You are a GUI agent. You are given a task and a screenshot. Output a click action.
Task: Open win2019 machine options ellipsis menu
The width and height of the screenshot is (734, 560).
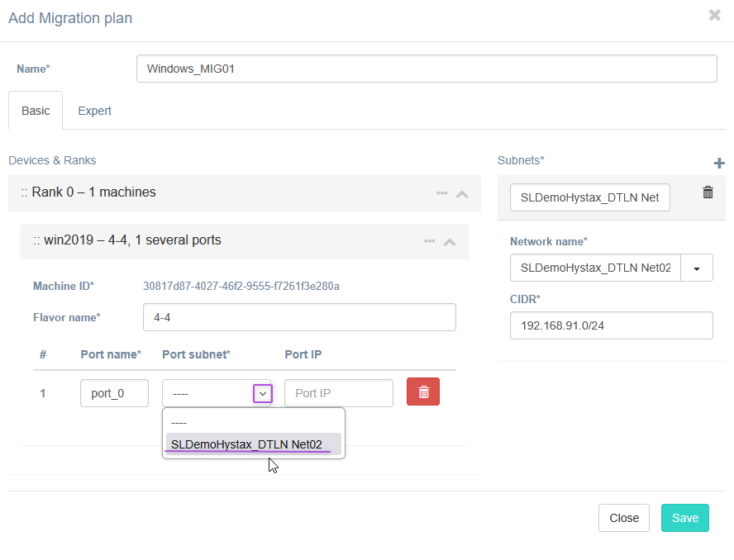[x=430, y=241]
